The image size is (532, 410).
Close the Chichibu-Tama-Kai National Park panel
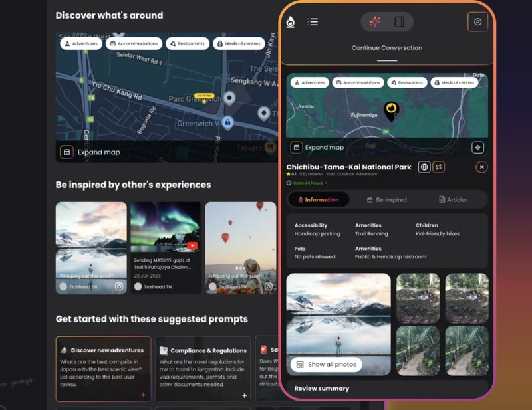482,167
